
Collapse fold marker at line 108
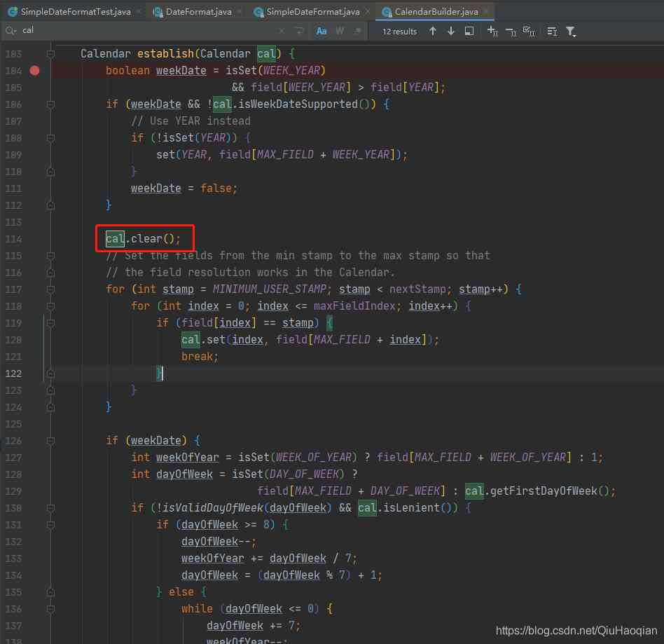tap(50, 138)
